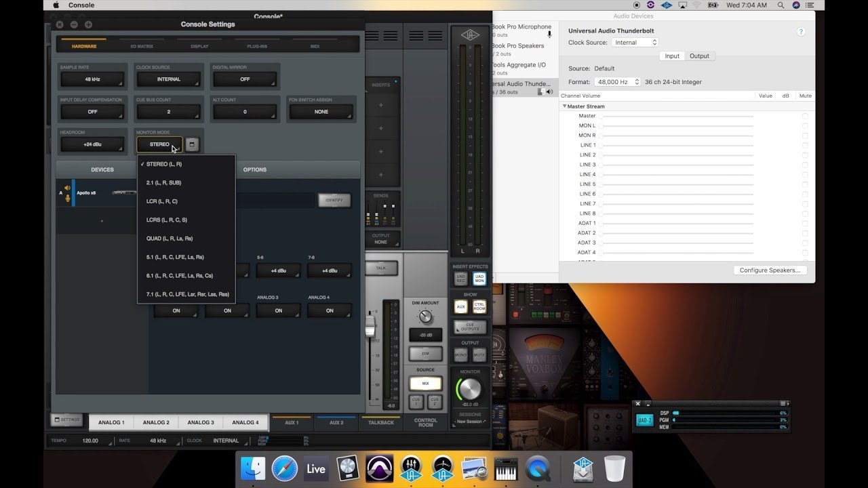Toggle the CTRL ROOM show button
868x488 pixels.
[x=479, y=306]
